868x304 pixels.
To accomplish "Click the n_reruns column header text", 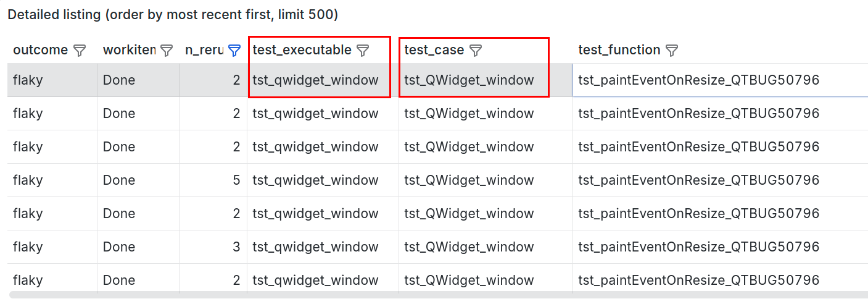I will pos(204,50).
